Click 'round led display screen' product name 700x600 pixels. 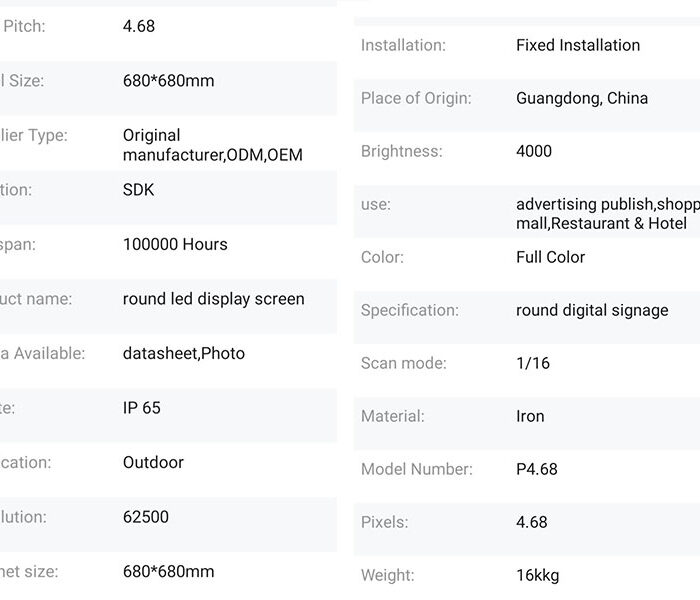(x=213, y=299)
